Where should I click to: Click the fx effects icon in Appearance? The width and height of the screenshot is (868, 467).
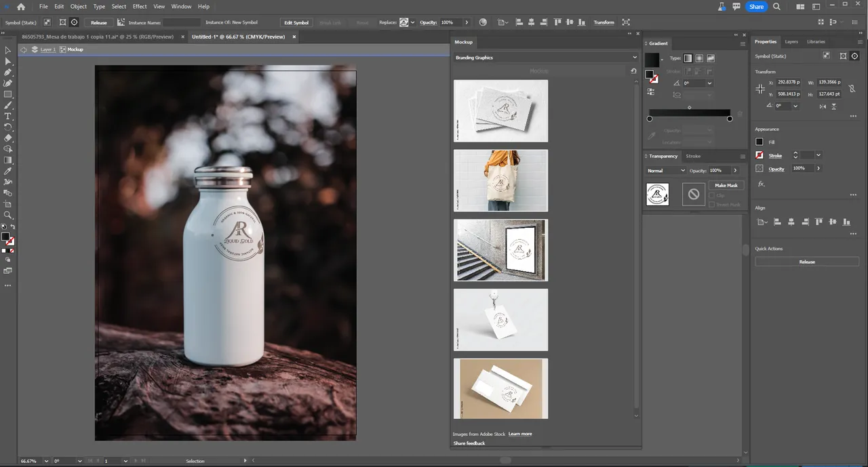[761, 184]
